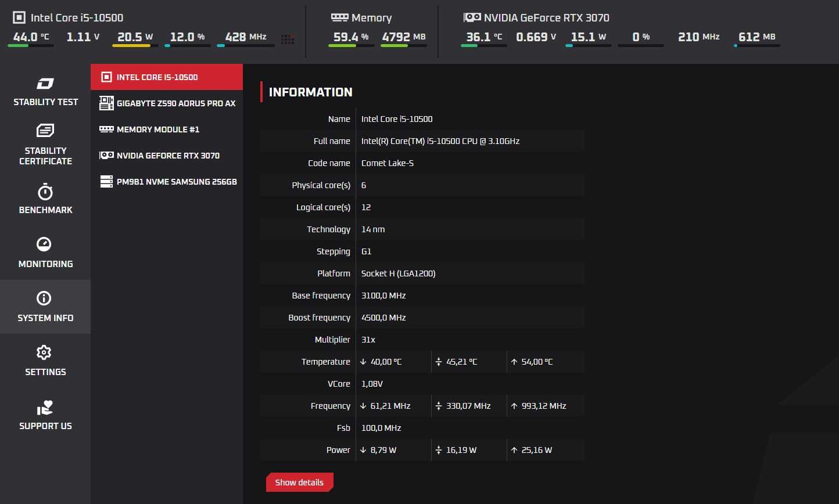Image resolution: width=839 pixels, height=504 pixels.
Task: Select the Intel Core i5-10500 tab
Action: pyautogui.click(x=167, y=77)
